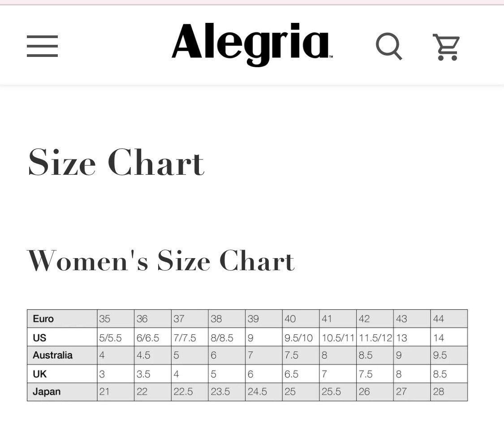
Task: Select US size 11.5/12 cell
Action: (x=375, y=337)
